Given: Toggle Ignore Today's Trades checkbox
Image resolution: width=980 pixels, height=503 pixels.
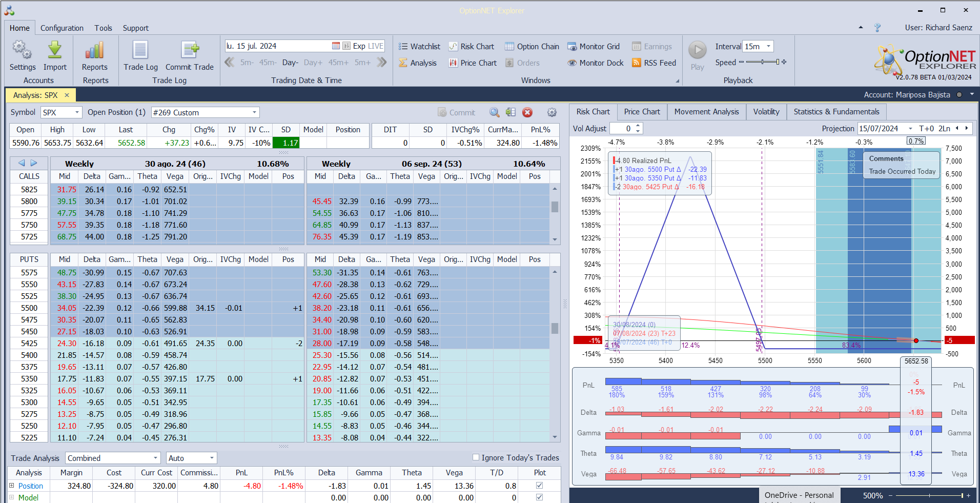Looking at the screenshot, I should (x=476, y=457).
